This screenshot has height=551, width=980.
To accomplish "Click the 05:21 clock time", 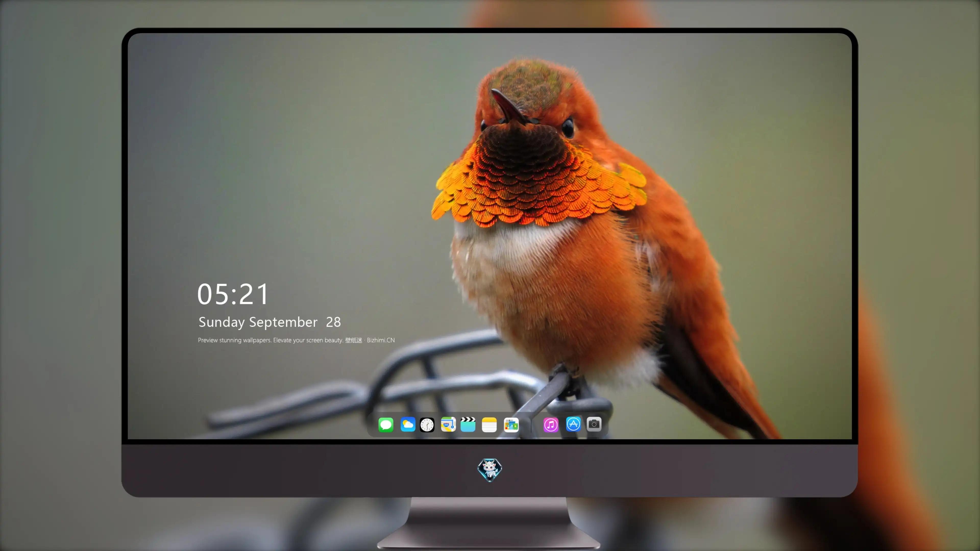I will tap(233, 294).
